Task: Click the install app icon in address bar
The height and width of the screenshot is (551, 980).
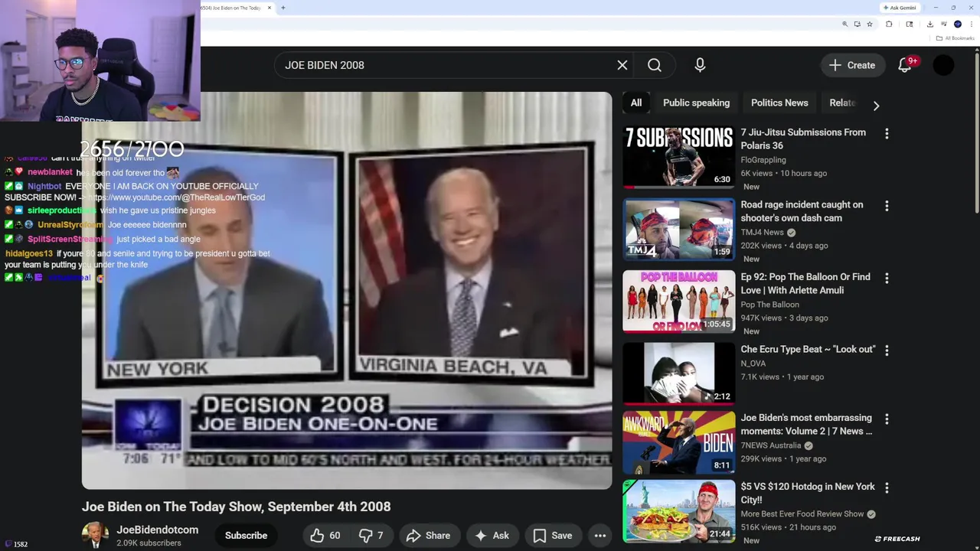Action: pyautogui.click(x=857, y=24)
